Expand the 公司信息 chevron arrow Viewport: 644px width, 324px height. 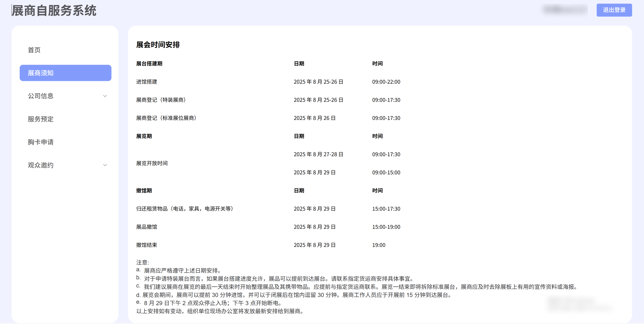point(105,96)
